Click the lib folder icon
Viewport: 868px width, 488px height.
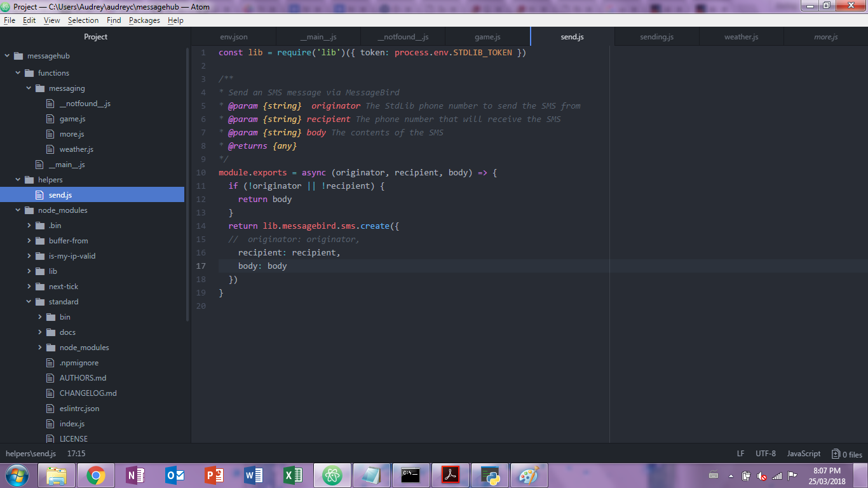[x=40, y=271]
